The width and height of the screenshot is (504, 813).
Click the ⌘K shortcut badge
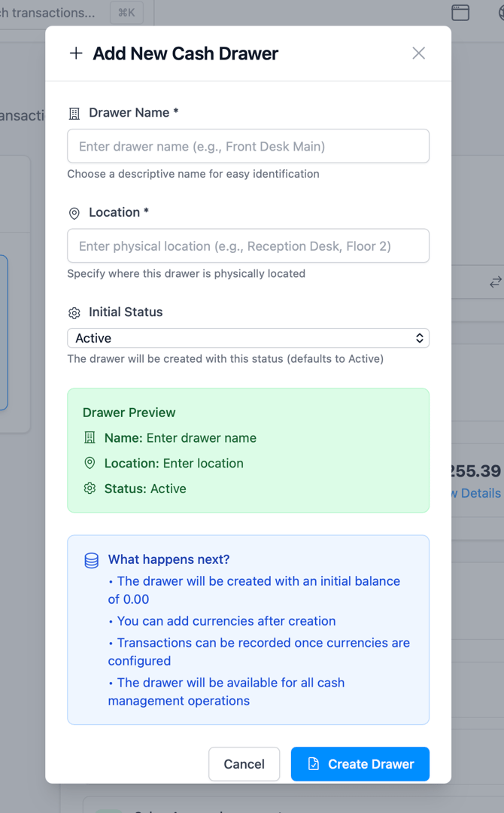click(126, 13)
